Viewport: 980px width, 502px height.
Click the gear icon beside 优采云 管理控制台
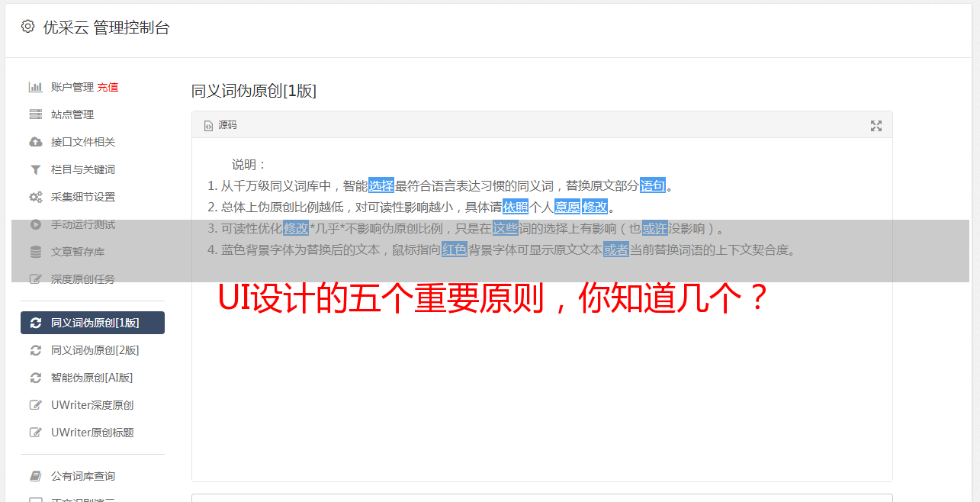[28, 27]
